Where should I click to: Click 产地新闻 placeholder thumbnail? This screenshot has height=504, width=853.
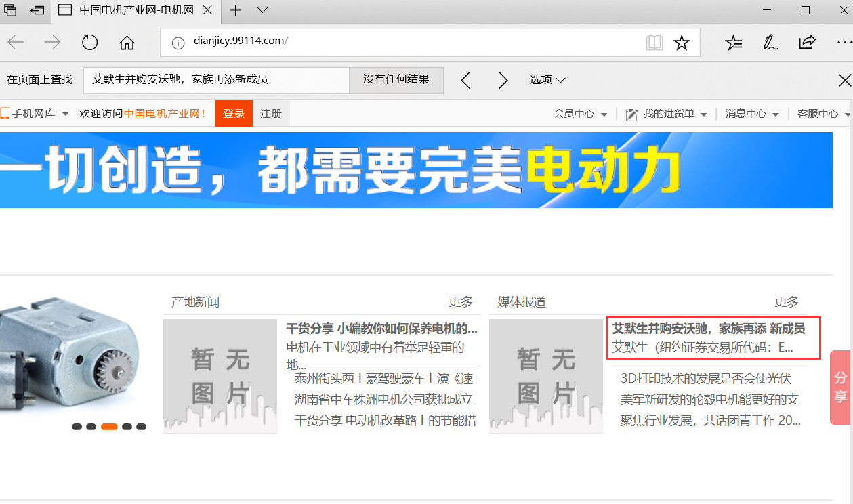point(220,376)
